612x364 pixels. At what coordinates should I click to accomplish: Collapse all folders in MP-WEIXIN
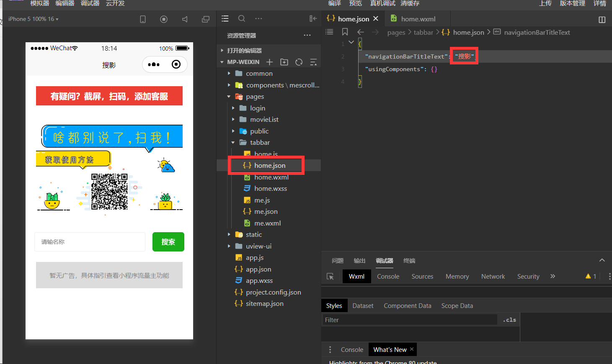coord(313,62)
